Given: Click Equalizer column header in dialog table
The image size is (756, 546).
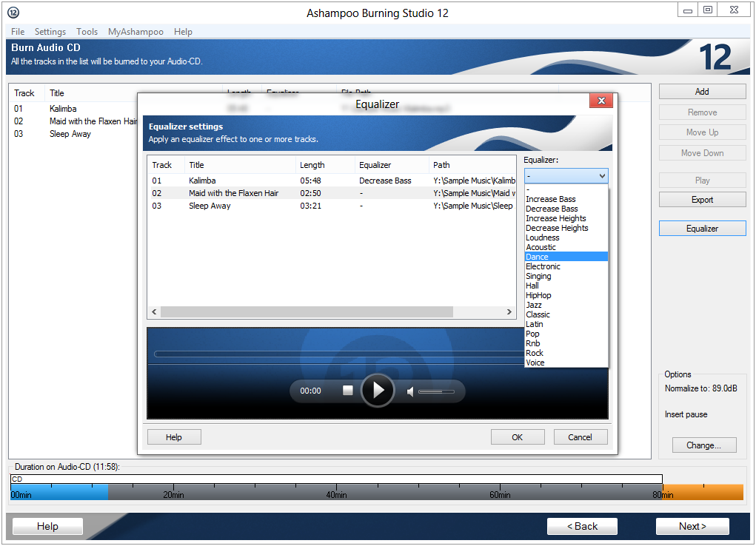Looking at the screenshot, I should point(392,165).
